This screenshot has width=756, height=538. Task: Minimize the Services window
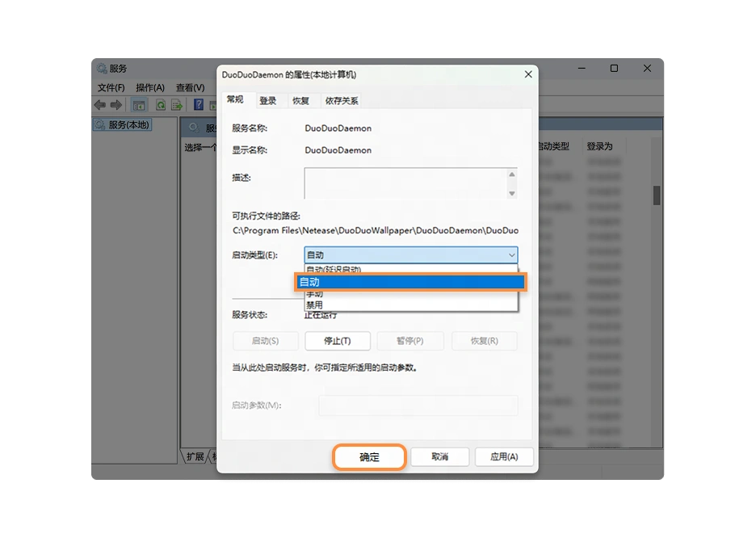pyautogui.click(x=582, y=69)
